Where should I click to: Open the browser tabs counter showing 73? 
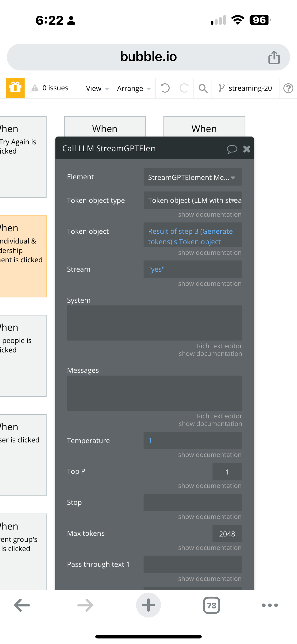point(212,605)
